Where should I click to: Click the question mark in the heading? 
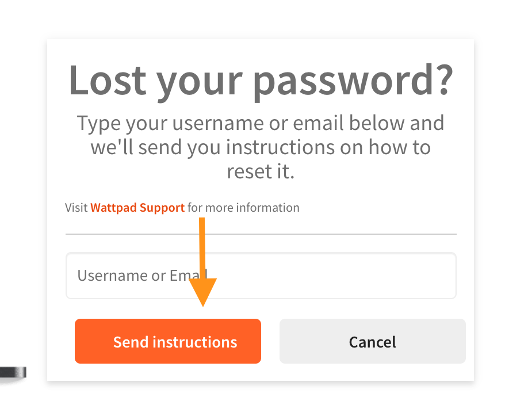click(x=445, y=79)
